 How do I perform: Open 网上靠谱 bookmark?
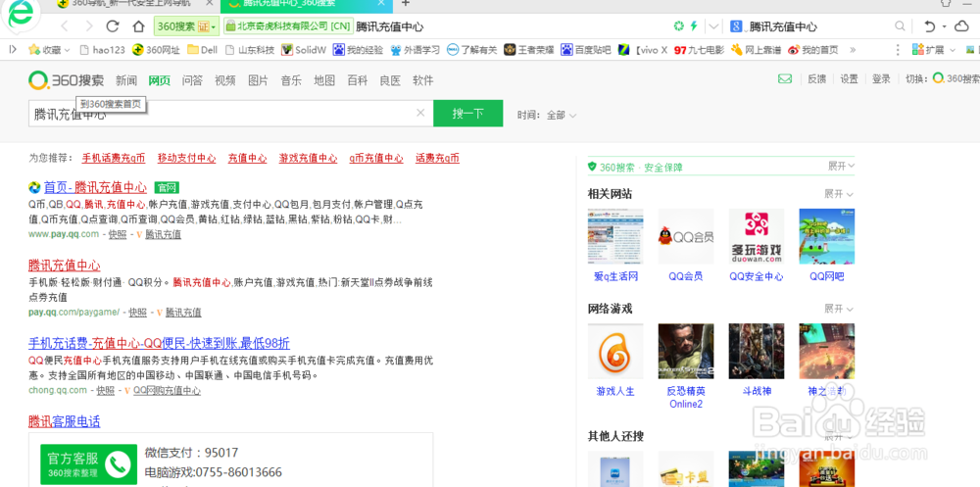(x=756, y=49)
